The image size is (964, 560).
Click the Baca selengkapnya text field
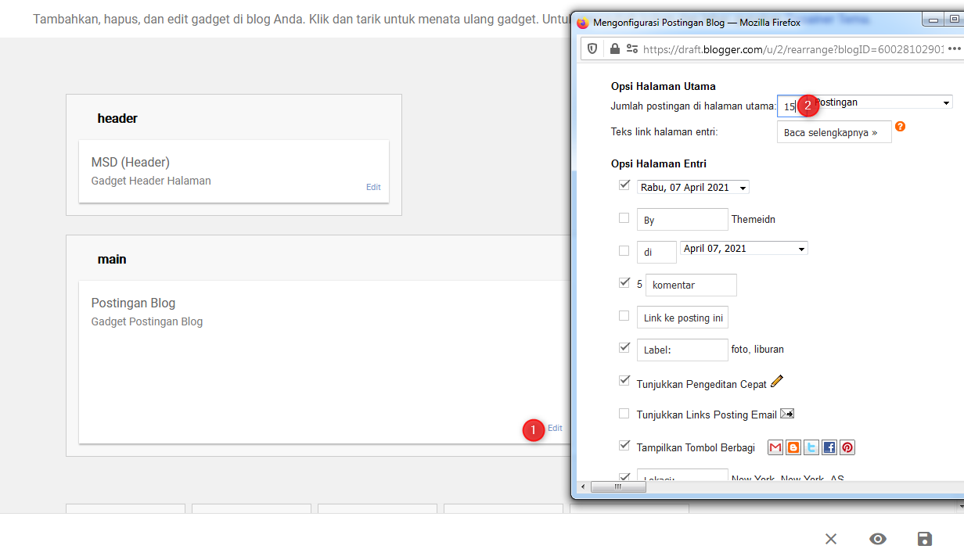coord(834,132)
